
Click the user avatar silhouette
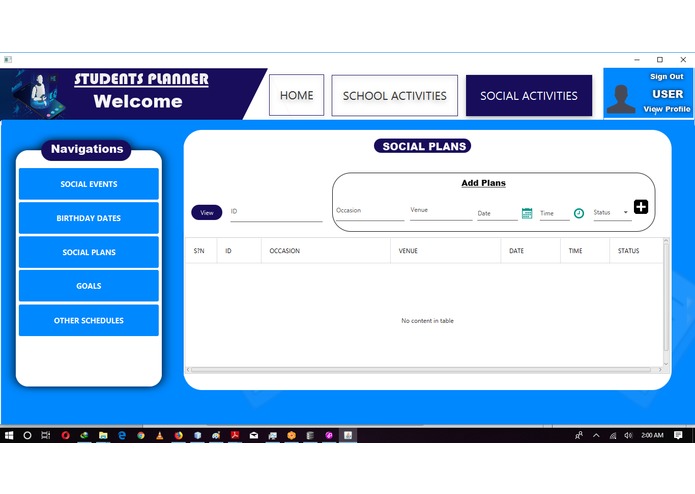[x=621, y=99]
